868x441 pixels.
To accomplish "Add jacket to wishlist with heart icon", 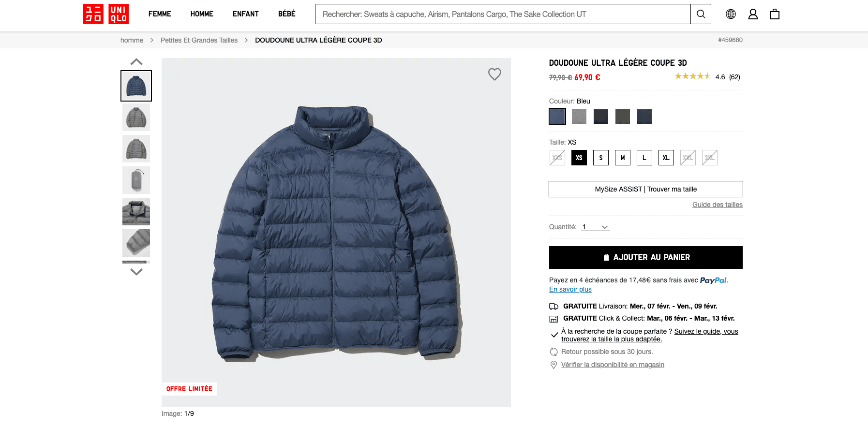I will [494, 74].
